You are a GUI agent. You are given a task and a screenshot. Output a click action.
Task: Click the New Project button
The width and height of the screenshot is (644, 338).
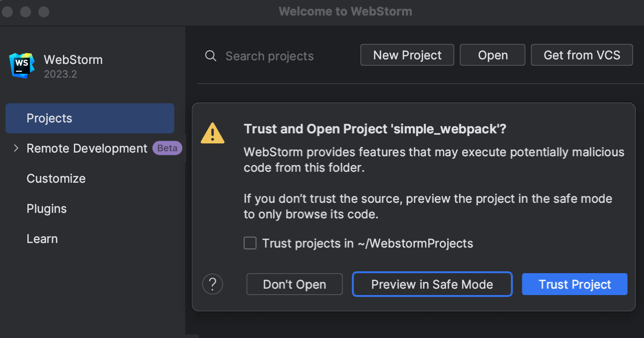407,55
